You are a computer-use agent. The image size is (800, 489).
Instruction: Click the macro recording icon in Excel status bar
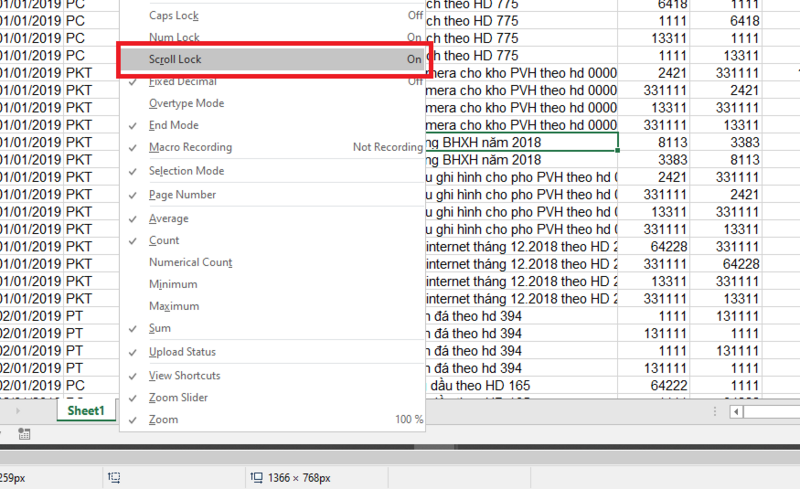pyautogui.click(x=24, y=434)
